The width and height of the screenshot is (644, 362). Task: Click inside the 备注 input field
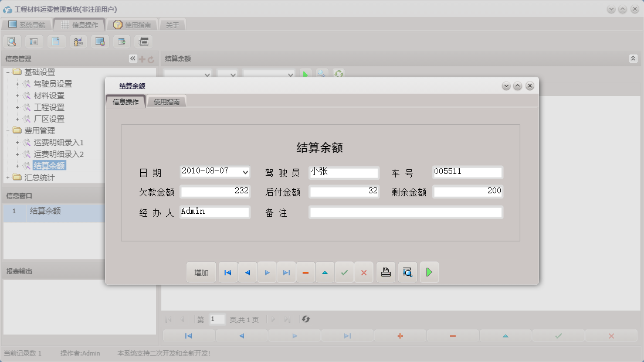click(405, 212)
